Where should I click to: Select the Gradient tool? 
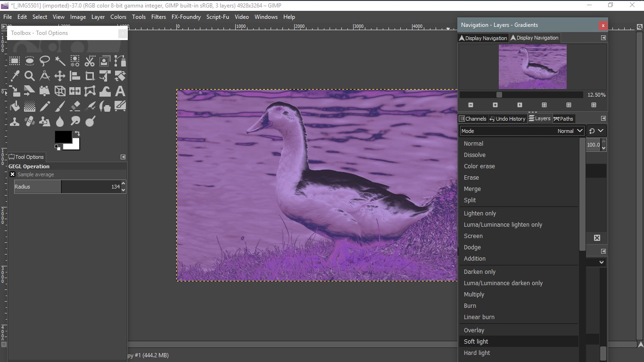[x=30, y=106]
